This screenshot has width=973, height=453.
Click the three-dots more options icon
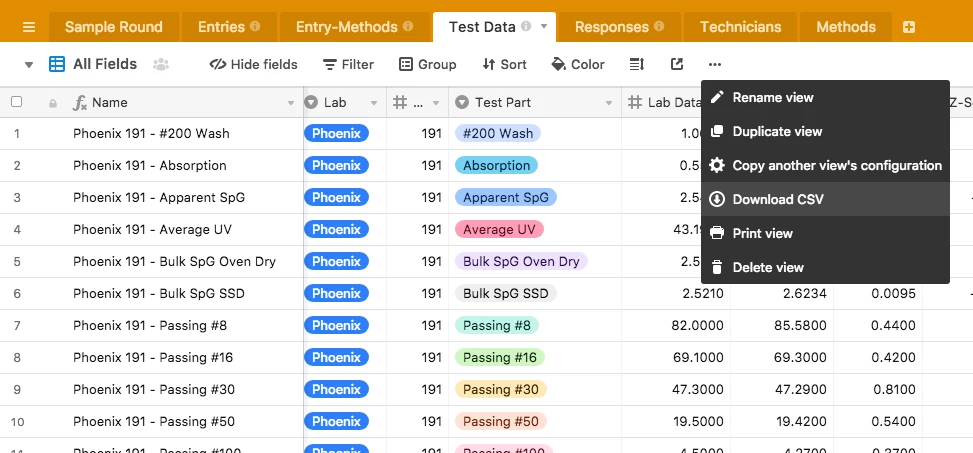pyautogui.click(x=715, y=64)
